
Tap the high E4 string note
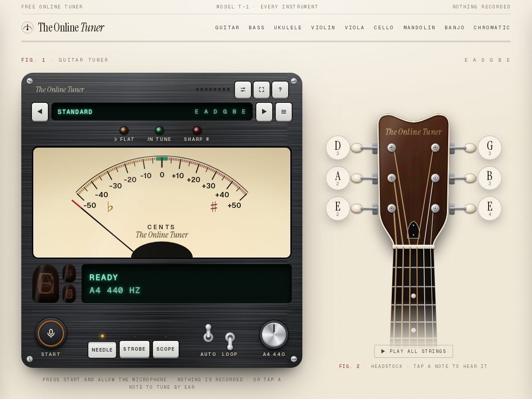[489, 208]
